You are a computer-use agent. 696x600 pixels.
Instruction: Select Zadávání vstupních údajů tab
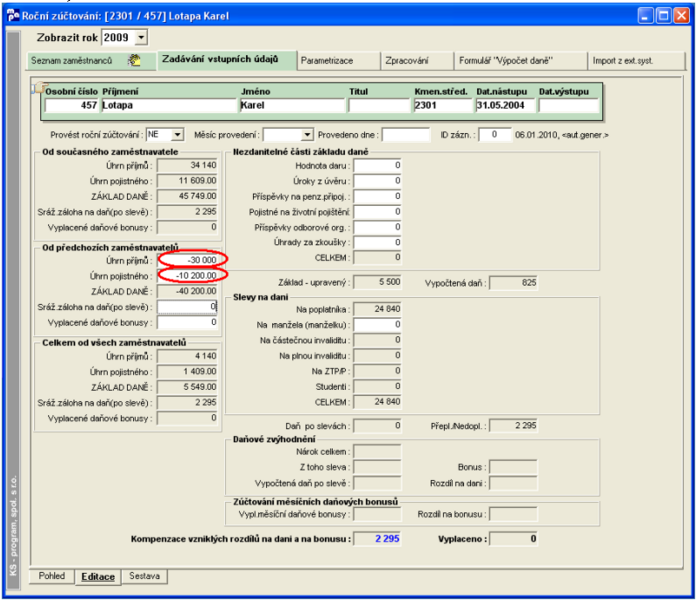(226, 60)
